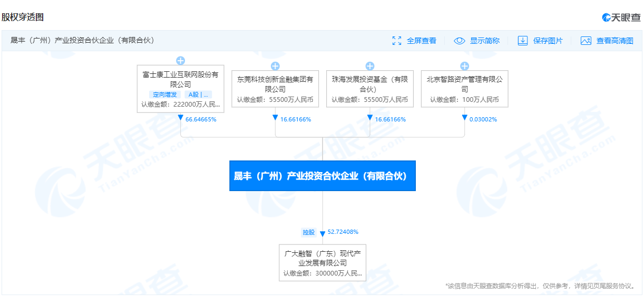The image size is (644, 303).
Task: Click 66.64665% share percentage
Action: tap(201, 119)
